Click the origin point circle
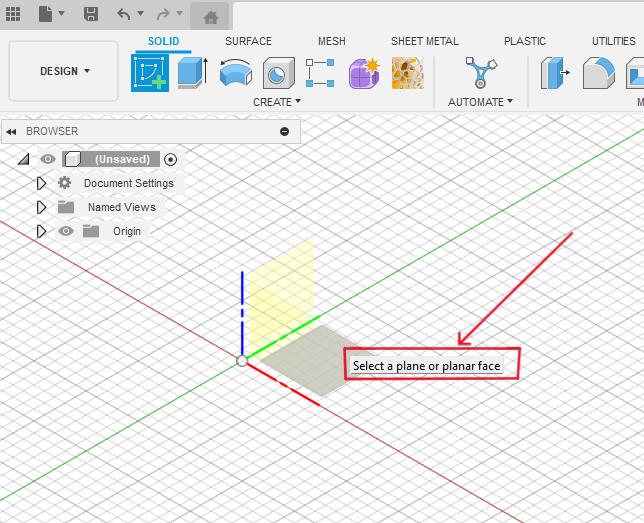Image resolution: width=644 pixels, height=523 pixels. [x=242, y=361]
